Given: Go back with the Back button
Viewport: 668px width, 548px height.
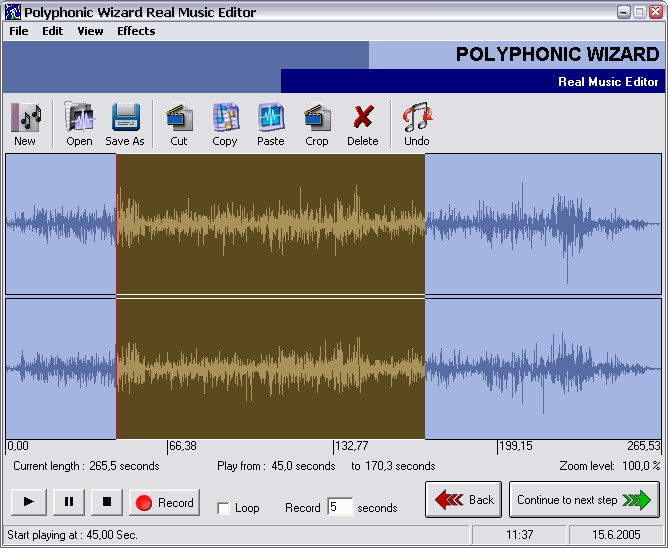Looking at the screenshot, I should 464,499.
